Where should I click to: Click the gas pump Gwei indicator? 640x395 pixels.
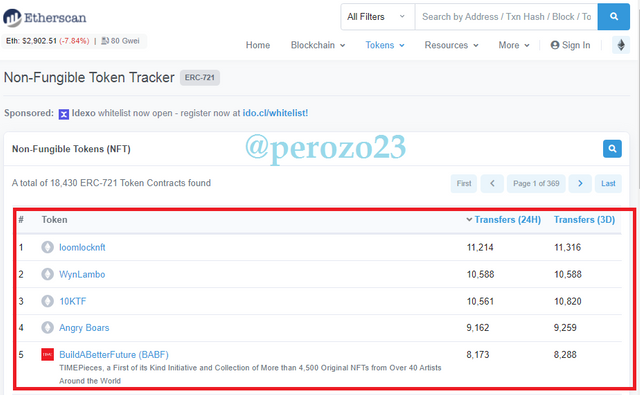coord(120,41)
